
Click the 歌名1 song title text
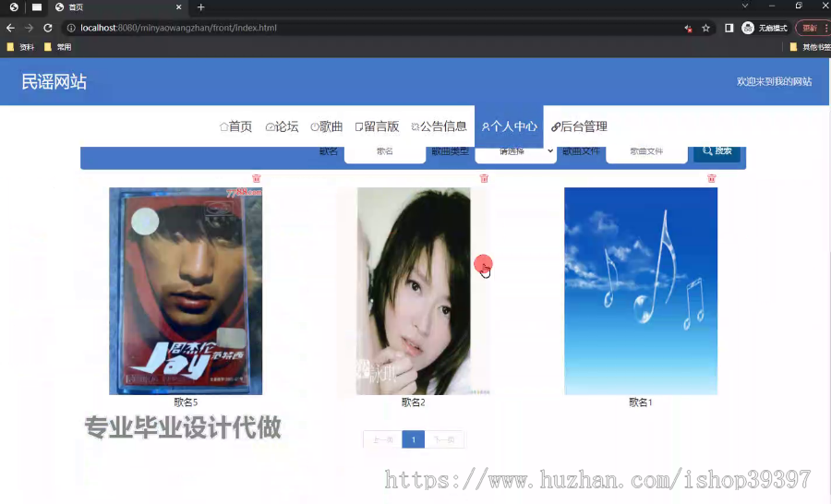(x=641, y=402)
